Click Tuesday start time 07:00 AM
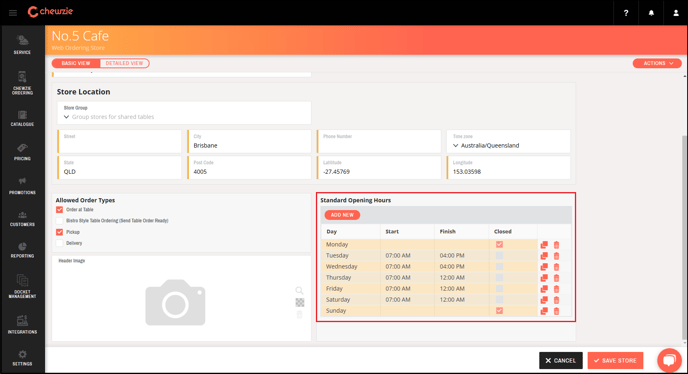 398,255
